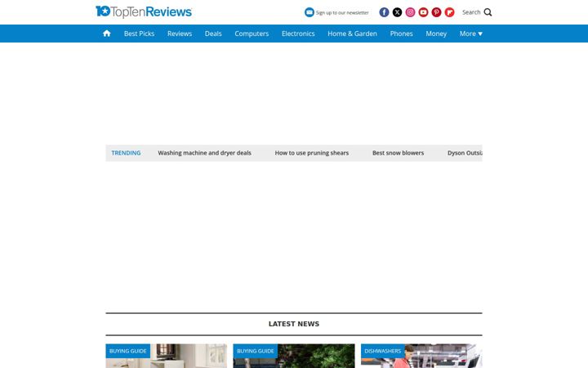Open the Dishwashers article thumbnail
588x368 pixels.
click(421, 356)
